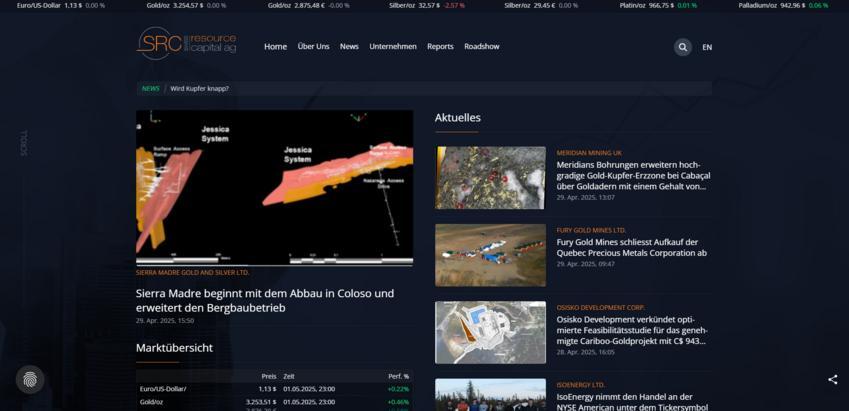Go to the SRC resource capital logo
This screenshot has height=411, width=849.
[186, 43]
